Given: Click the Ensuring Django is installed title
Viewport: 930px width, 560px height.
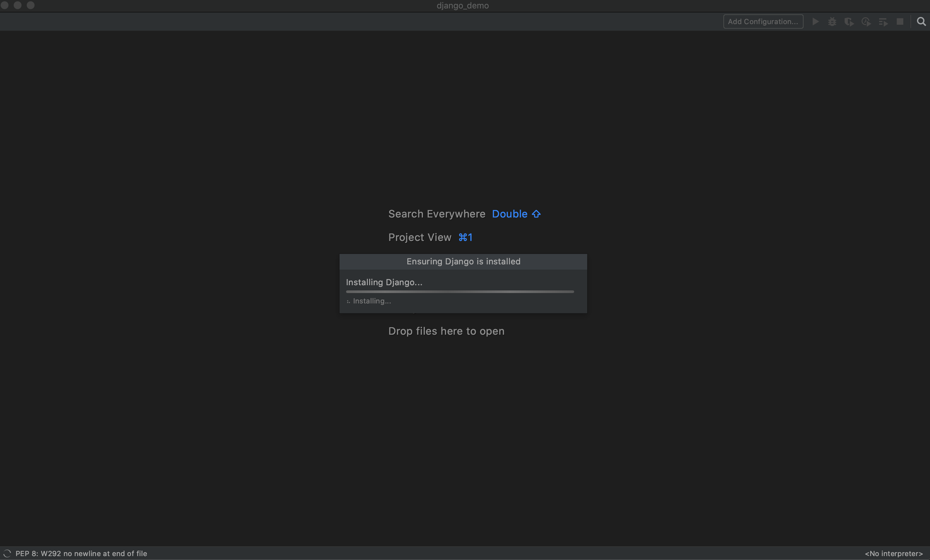Looking at the screenshot, I should coord(463,261).
